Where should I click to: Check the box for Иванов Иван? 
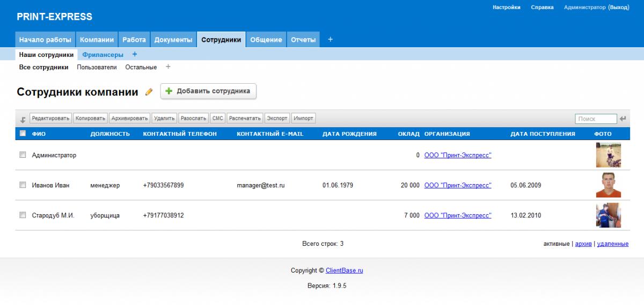click(x=23, y=185)
